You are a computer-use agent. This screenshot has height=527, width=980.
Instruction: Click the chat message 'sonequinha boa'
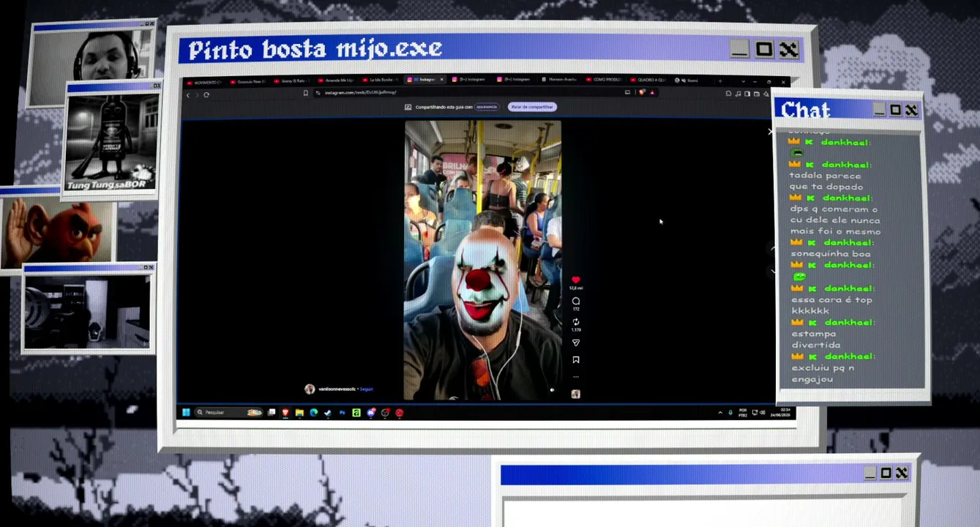pyautogui.click(x=831, y=254)
